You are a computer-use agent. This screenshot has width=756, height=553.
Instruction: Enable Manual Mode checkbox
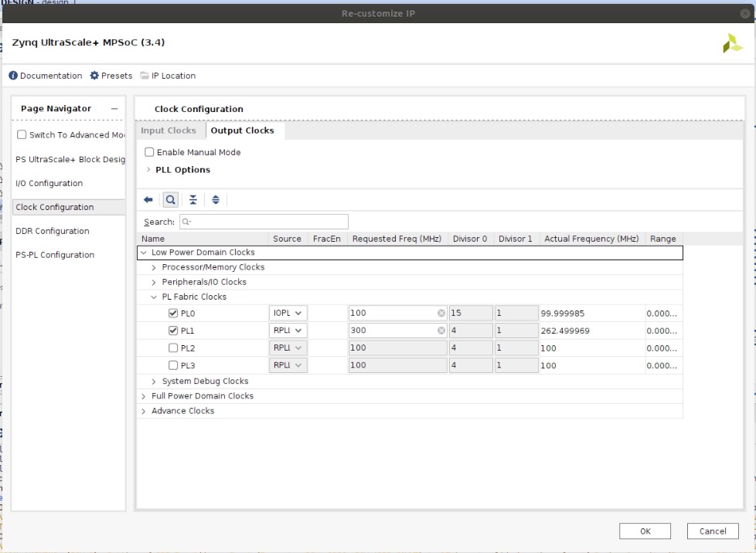(x=150, y=152)
